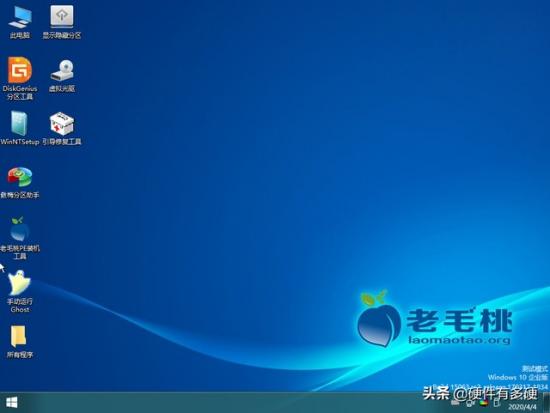The height and width of the screenshot is (413, 550).
Task: Open the 所有程序 folder icon
Action: pyautogui.click(x=20, y=342)
